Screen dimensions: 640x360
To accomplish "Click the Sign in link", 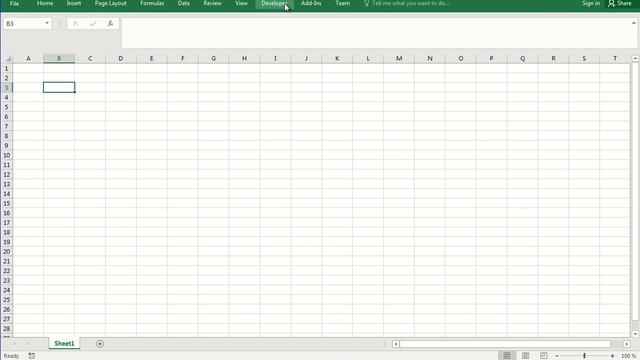I will pyautogui.click(x=591, y=3).
